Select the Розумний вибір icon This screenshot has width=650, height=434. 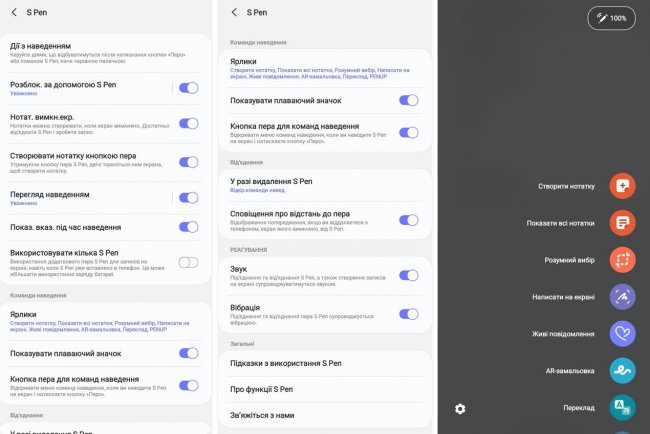click(x=622, y=260)
